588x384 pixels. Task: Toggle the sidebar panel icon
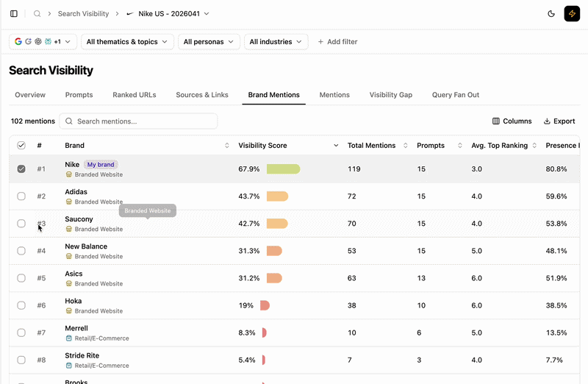click(14, 13)
